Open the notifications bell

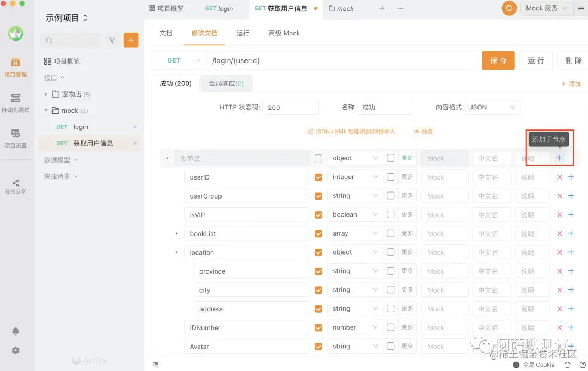pos(15,331)
